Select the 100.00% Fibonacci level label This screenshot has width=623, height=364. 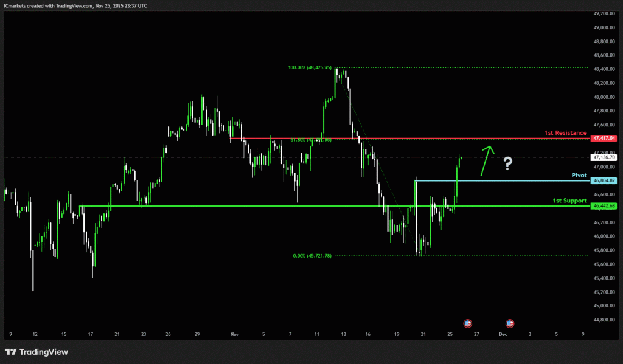pos(310,67)
